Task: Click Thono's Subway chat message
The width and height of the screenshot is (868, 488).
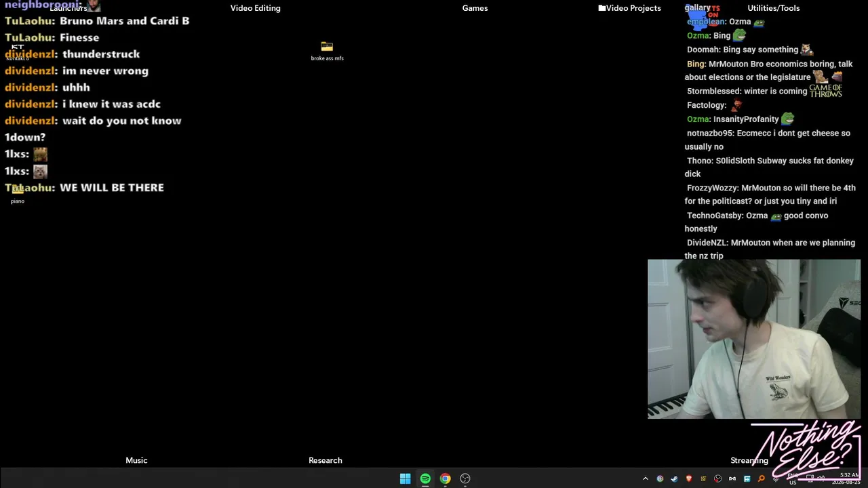Action: (x=769, y=167)
